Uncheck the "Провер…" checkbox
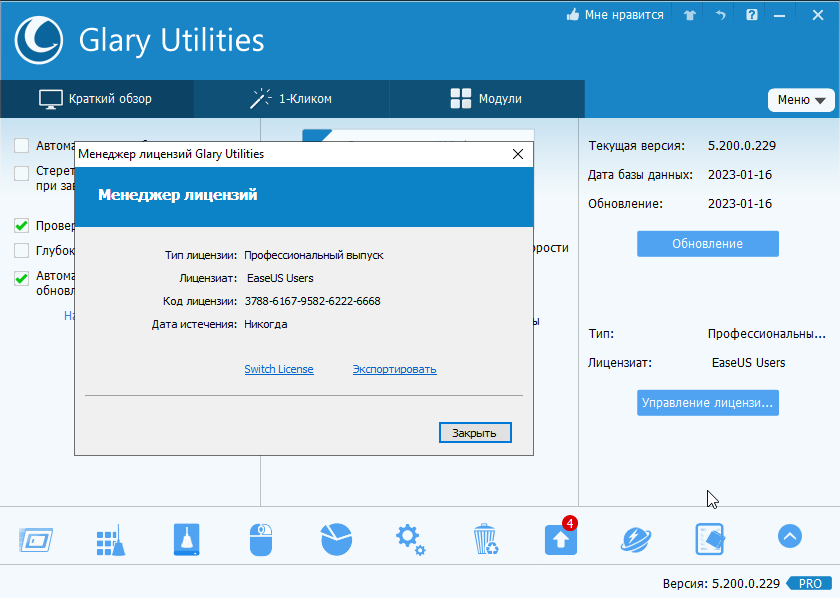840x598 pixels. (21, 226)
